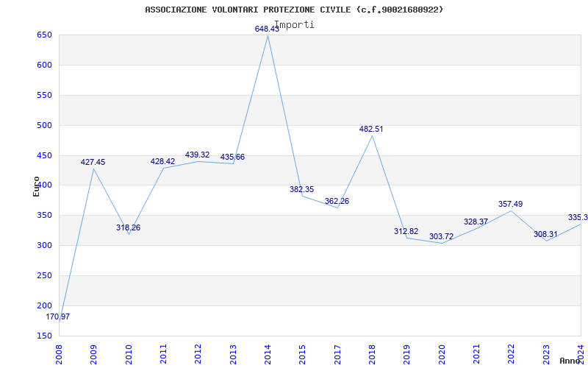Click the 362.26 data point label
Image resolution: width=588 pixels, height=368 pixels.
(337, 201)
